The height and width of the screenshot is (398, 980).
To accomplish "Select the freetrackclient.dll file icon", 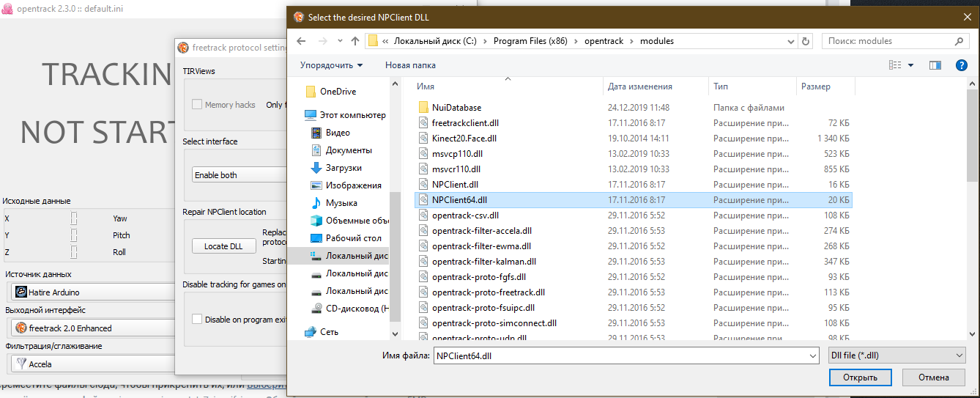I will click(423, 123).
